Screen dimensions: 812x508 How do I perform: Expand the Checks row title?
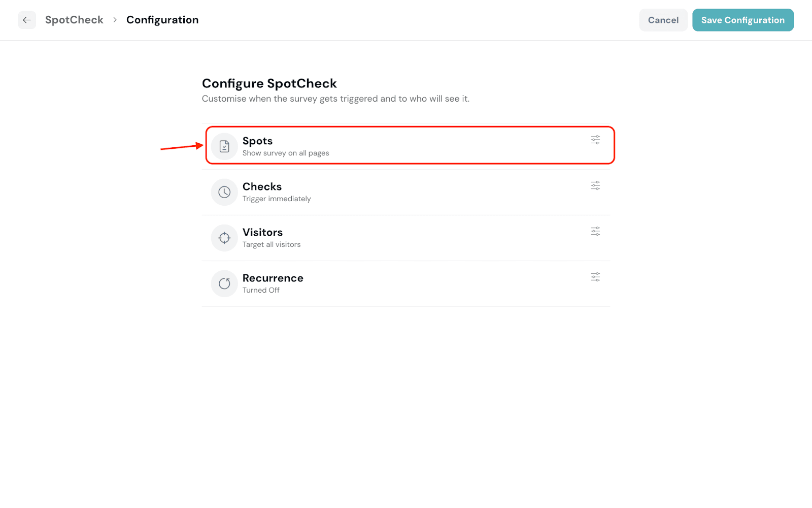[x=262, y=186]
